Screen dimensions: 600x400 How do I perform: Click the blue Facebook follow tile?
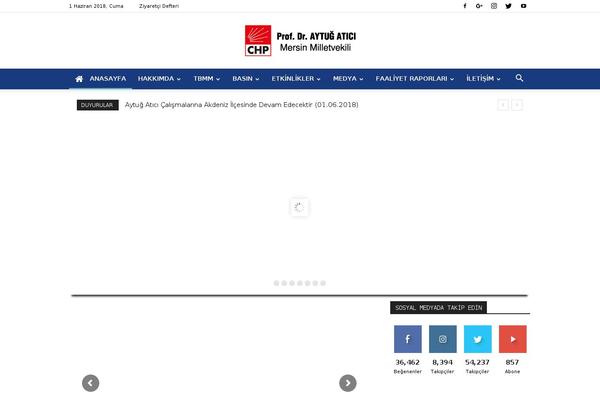408,339
